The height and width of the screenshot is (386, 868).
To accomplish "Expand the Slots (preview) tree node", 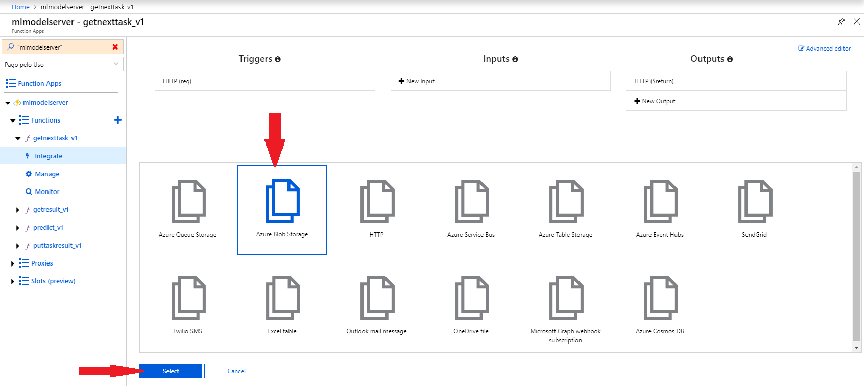I will point(13,281).
